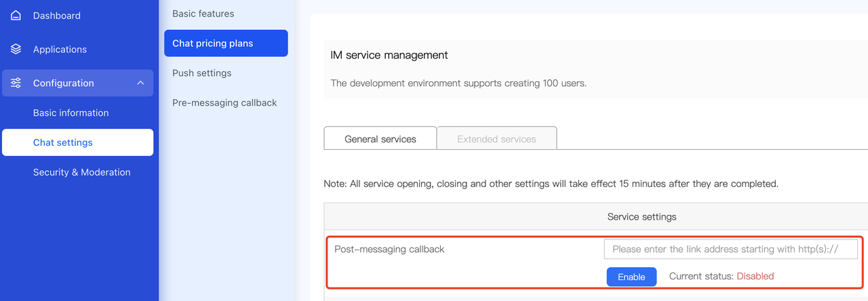
Task: Click the Applications layers icon
Action: tap(16, 49)
